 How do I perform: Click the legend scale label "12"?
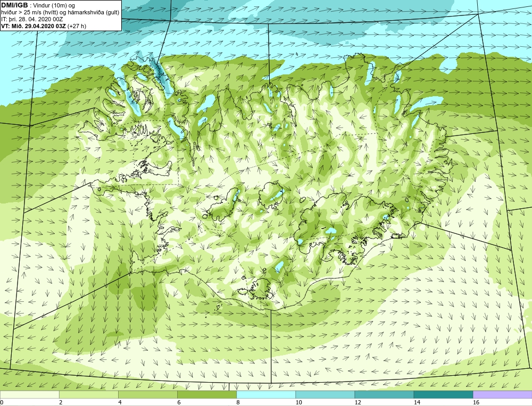tap(358, 402)
